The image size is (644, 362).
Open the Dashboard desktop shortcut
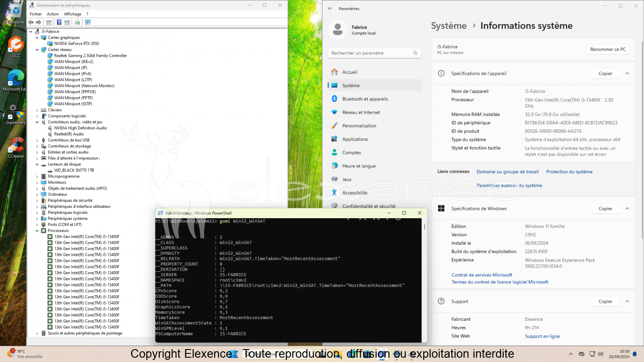[x=16, y=114]
